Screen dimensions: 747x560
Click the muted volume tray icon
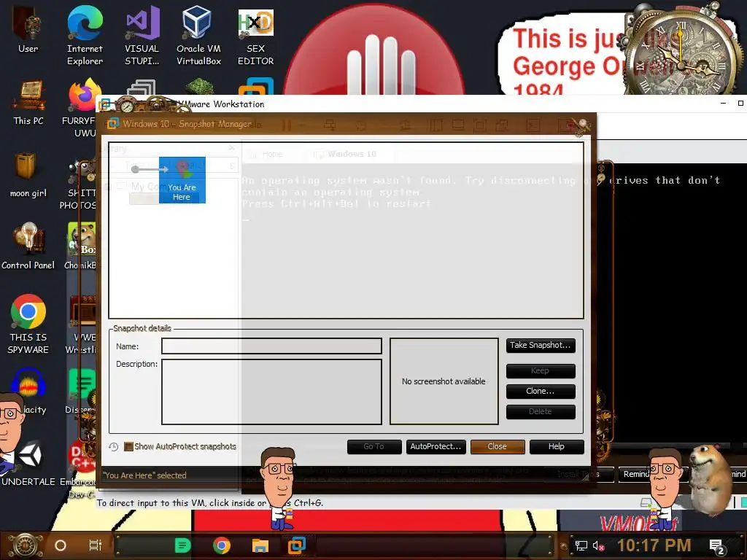pos(599,545)
